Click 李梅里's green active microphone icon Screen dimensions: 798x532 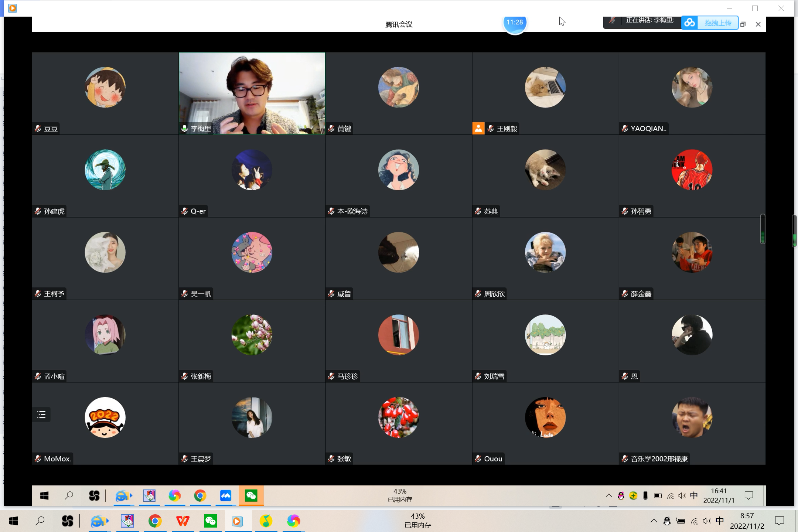point(184,129)
